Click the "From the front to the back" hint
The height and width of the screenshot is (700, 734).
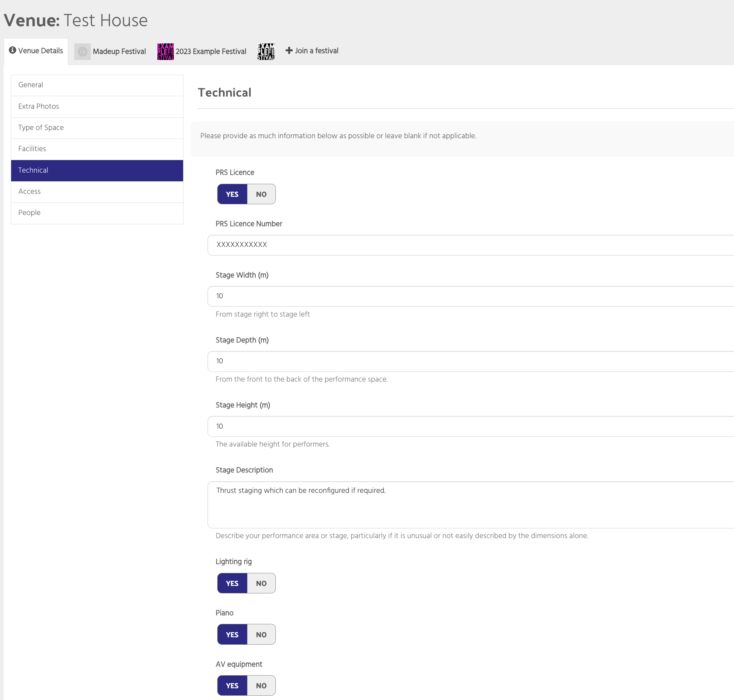(x=302, y=379)
